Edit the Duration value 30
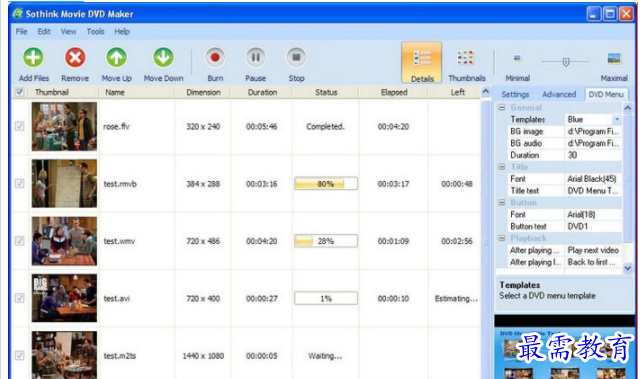 (x=593, y=155)
